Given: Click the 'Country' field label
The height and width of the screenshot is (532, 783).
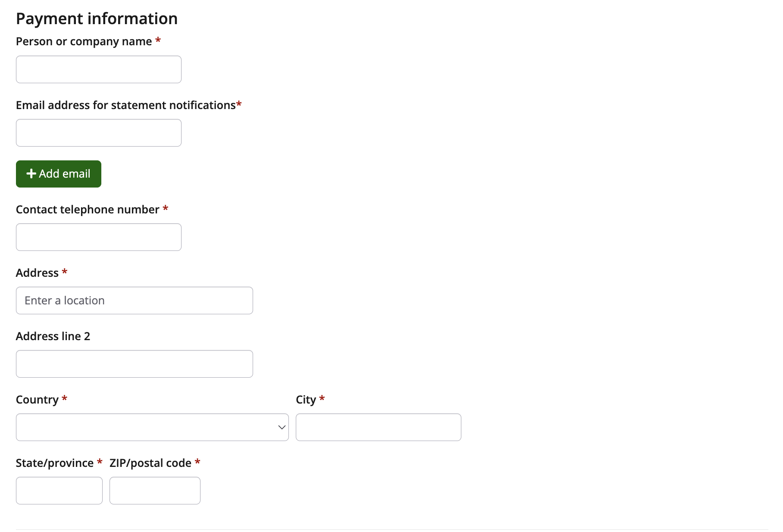Looking at the screenshot, I should pyautogui.click(x=37, y=400).
